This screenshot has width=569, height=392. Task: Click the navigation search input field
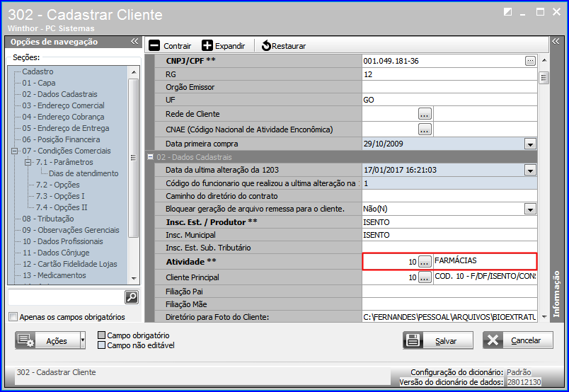(x=67, y=297)
